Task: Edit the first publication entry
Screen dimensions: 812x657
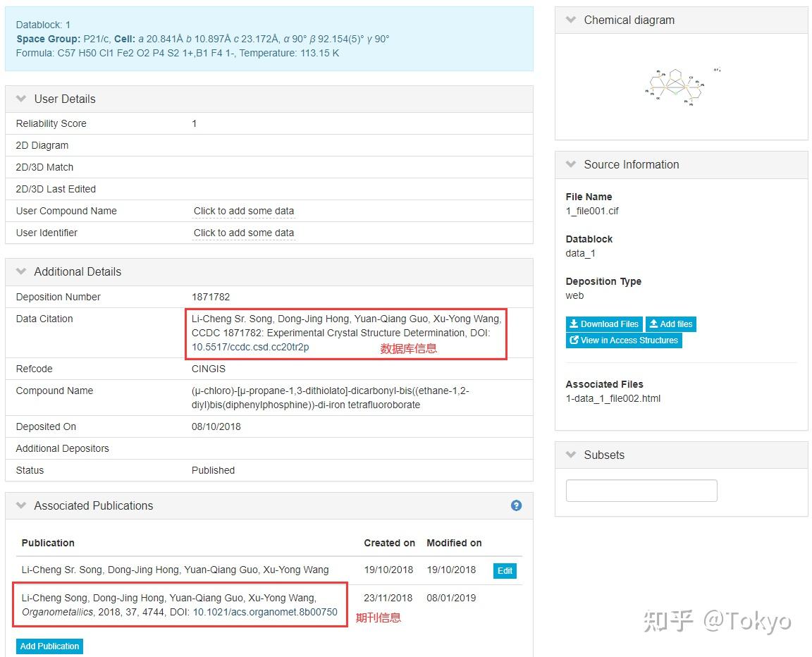Action: pyautogui.click(x=505, y=570)
